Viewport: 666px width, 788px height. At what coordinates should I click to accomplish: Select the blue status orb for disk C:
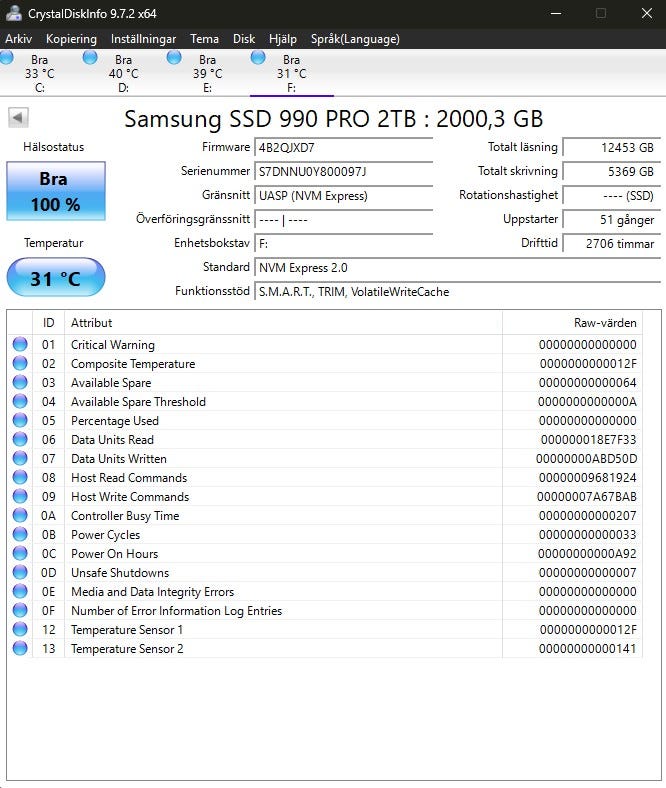pos(7,58)
